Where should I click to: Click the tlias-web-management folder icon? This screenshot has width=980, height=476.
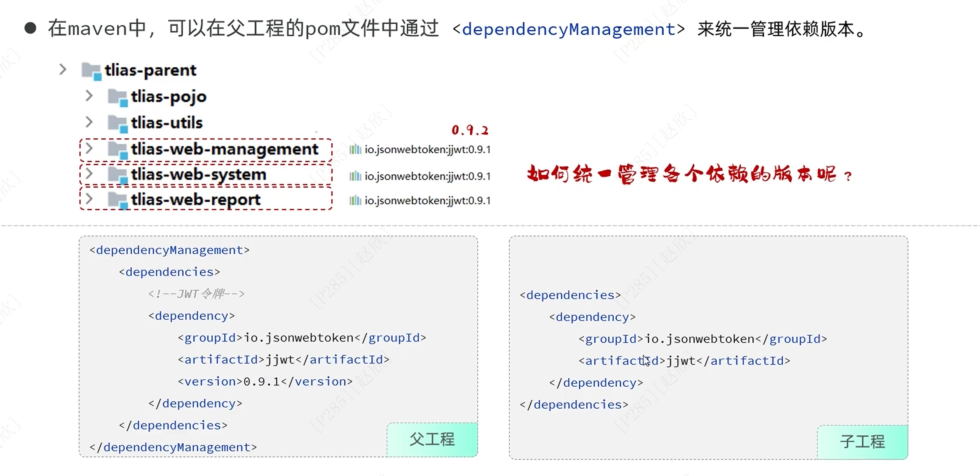point(118,150)
